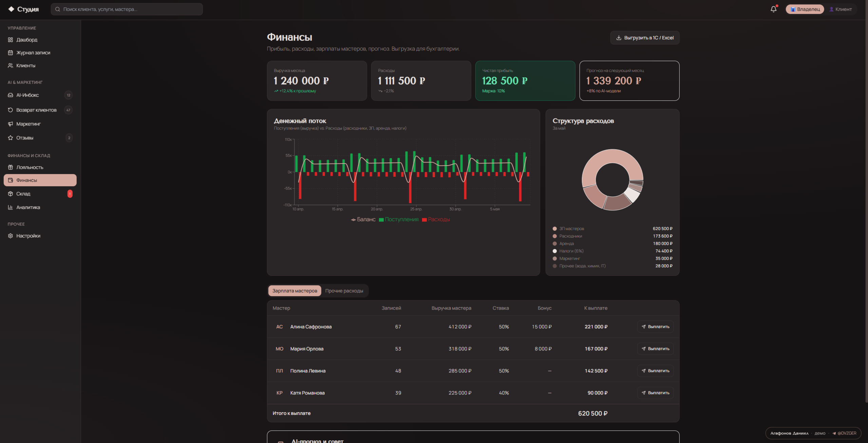The image size is (868, 443).
Task: Open the notifications bell icon
Action: [773, 9]
